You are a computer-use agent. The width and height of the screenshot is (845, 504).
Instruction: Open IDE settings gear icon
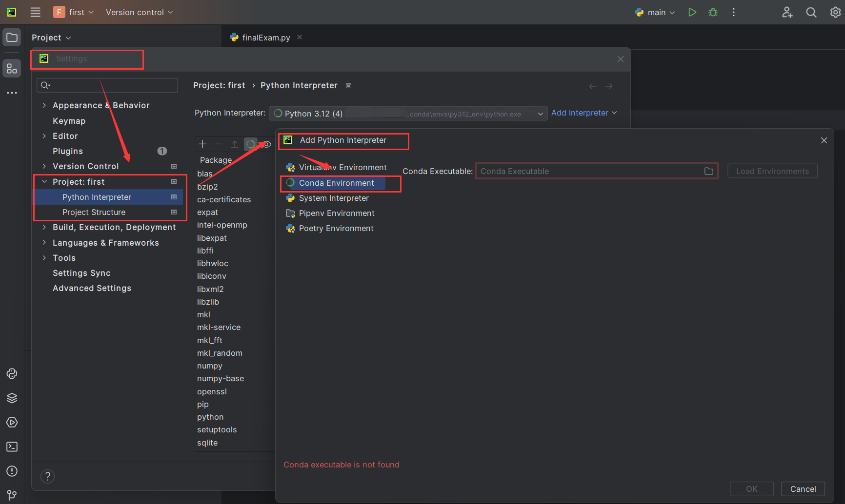(x=835, y=12)
